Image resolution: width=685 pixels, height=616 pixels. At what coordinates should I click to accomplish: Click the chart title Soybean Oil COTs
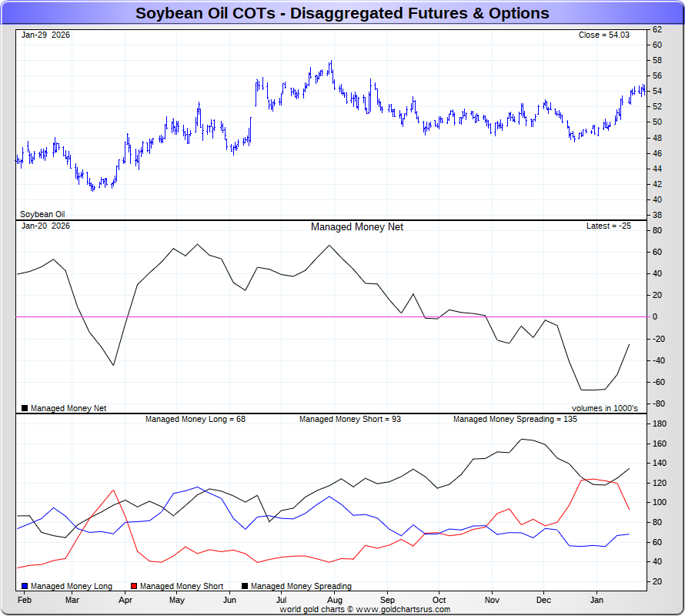pyautogui.click(x=342, y=13)
